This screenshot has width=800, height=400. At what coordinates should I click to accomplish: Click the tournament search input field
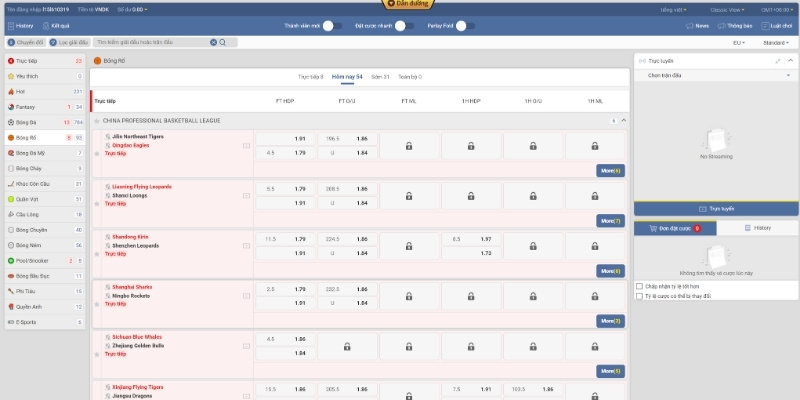(x=150, y=43)
